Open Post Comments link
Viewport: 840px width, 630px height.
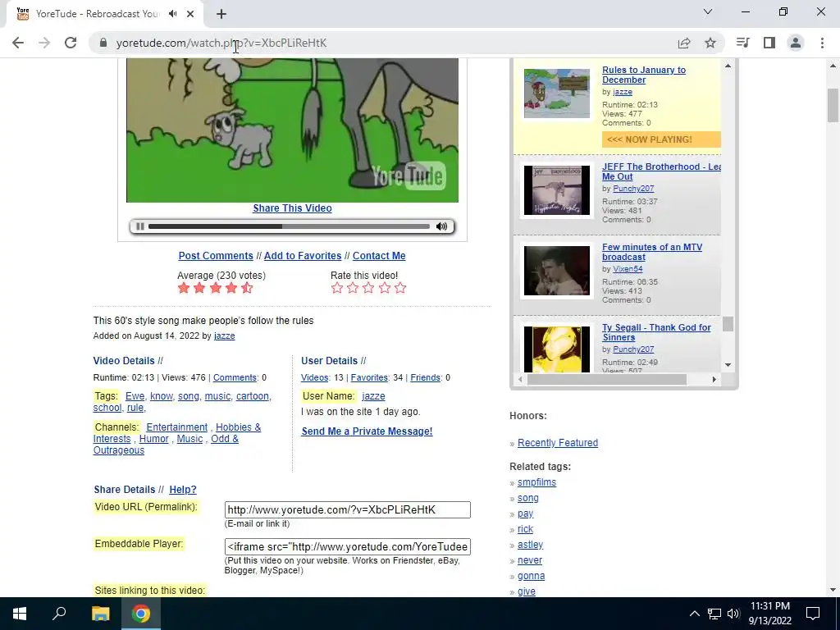tap(216, 256)
